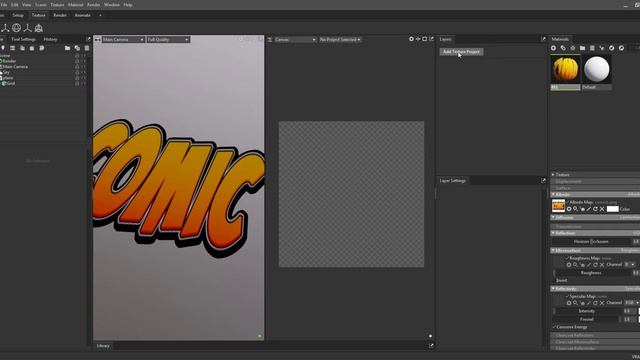Switch to the Animate workspace tab

point(82,15)
